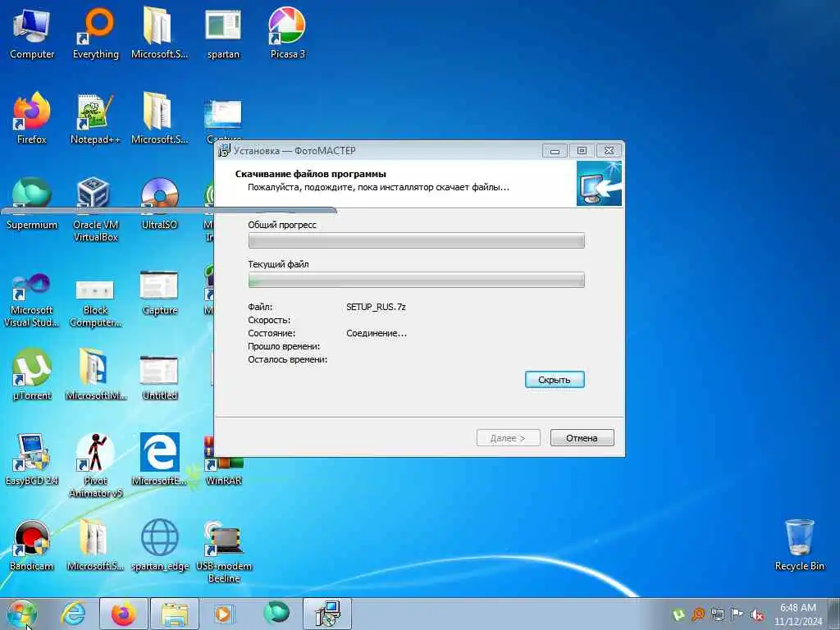Switch to Firefox in the taskbar
The image size is (840, 630).
click(x=124, y=614)
